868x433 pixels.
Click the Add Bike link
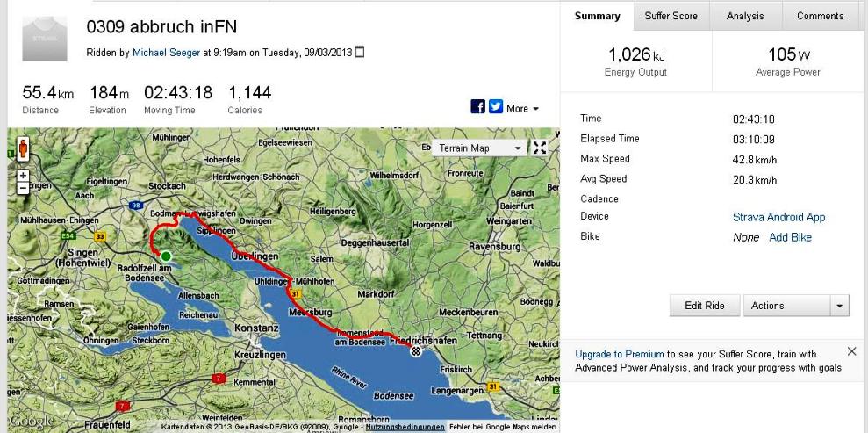tap(790, 237)
